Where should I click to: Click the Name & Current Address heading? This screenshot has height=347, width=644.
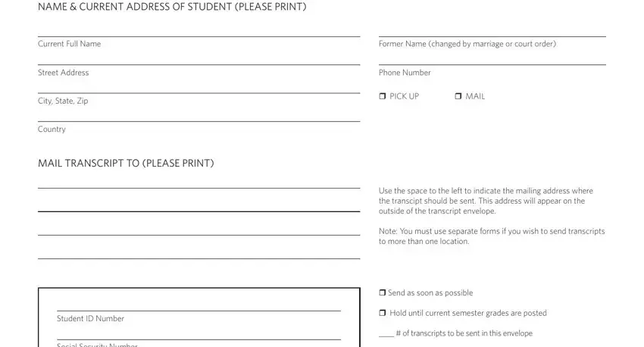[172, 7]
